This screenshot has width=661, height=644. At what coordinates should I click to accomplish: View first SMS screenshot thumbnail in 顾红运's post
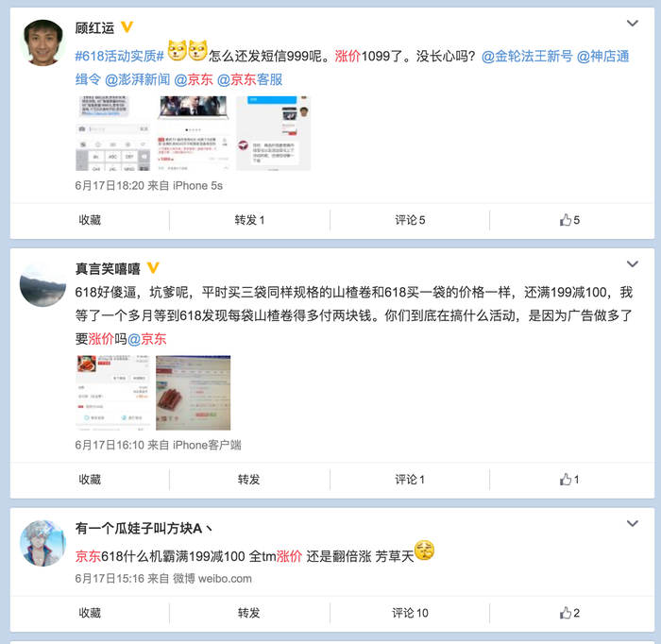click(x=112, y=133)
